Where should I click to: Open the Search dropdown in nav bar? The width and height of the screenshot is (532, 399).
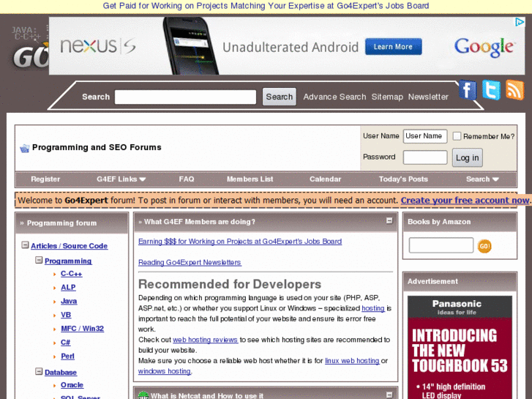[482, 179]
